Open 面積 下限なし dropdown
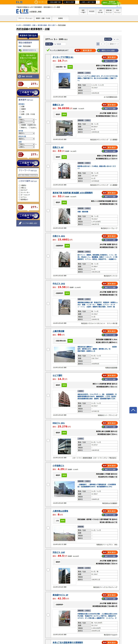138x644 pixels. (27, 144)
